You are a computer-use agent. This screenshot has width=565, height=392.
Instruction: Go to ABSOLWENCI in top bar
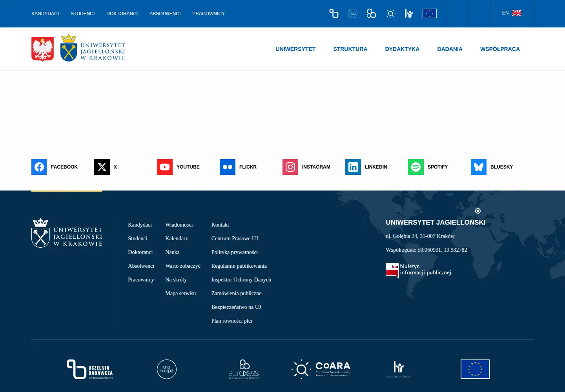pyautogui.click(x=165, y=14)
